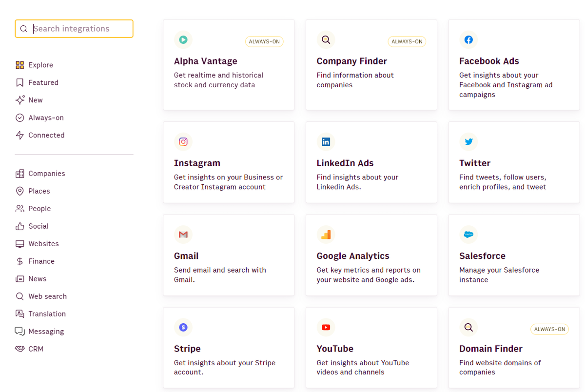The width and height of the screenshot is (585, 392).
Task: Click the Always-on badge on Alpha Vantage
Action: coord(264,41)
